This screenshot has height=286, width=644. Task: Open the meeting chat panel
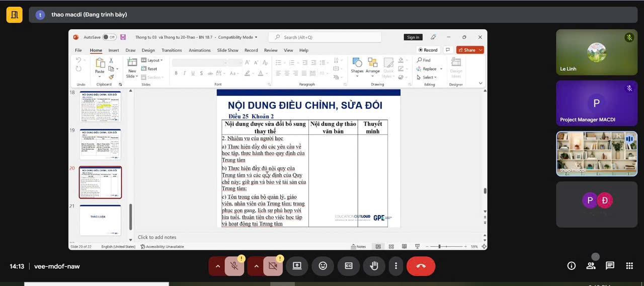click(x=610, y=266)
